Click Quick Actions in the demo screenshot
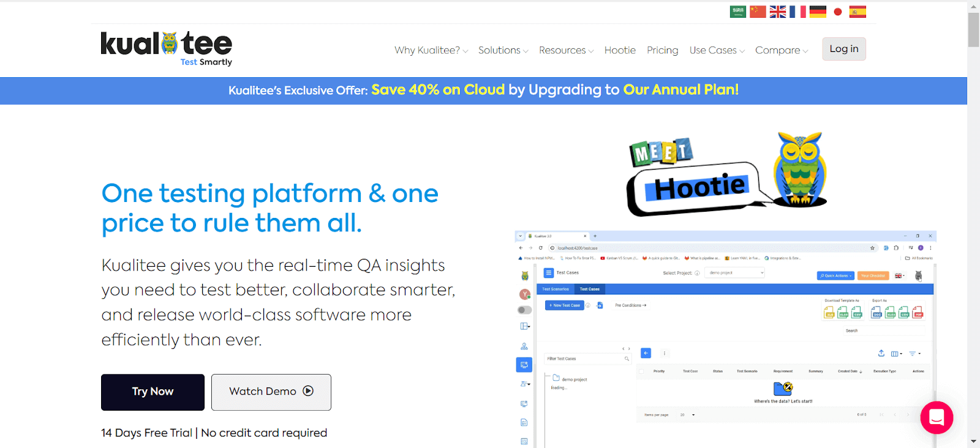 [x=836, y=275]
